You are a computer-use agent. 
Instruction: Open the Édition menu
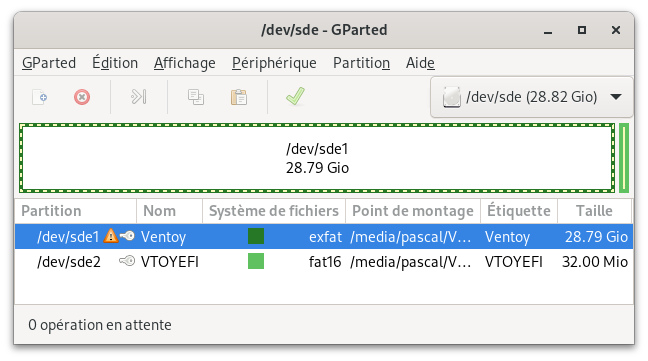click(x=115, y=63)
